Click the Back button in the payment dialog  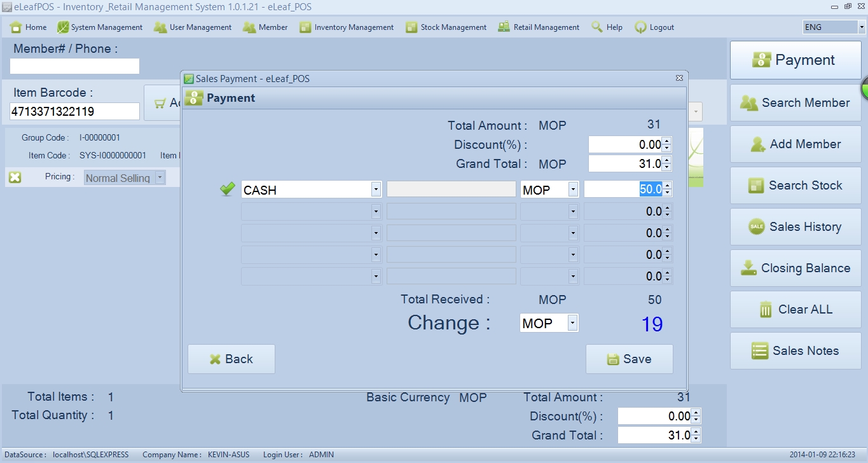(x=231, y=359)
